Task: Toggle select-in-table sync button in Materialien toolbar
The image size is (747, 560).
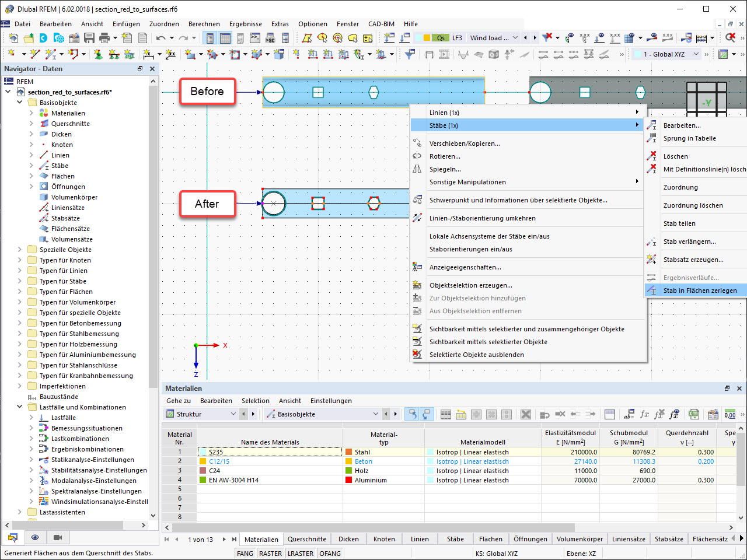Action: [x=412, y=414]
